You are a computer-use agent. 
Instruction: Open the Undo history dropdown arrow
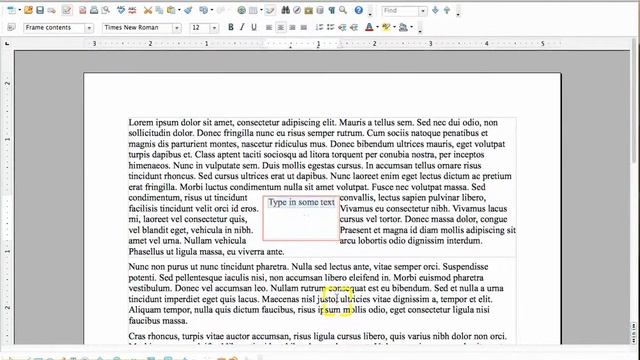pos(211,10)
